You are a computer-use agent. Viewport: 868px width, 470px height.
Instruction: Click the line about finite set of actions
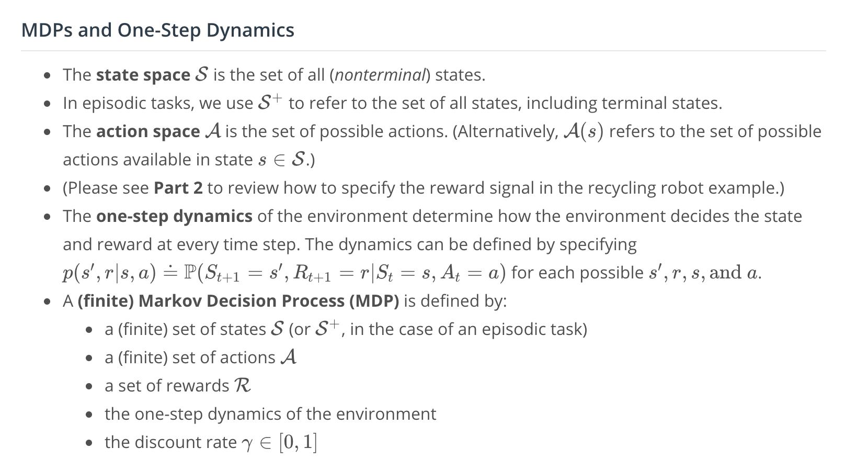coord(201,357)
